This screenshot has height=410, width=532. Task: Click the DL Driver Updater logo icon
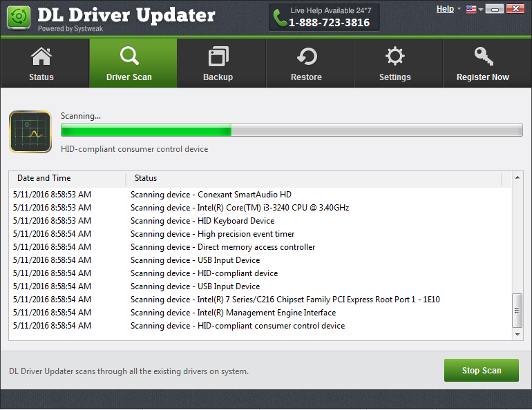(19, 17)
